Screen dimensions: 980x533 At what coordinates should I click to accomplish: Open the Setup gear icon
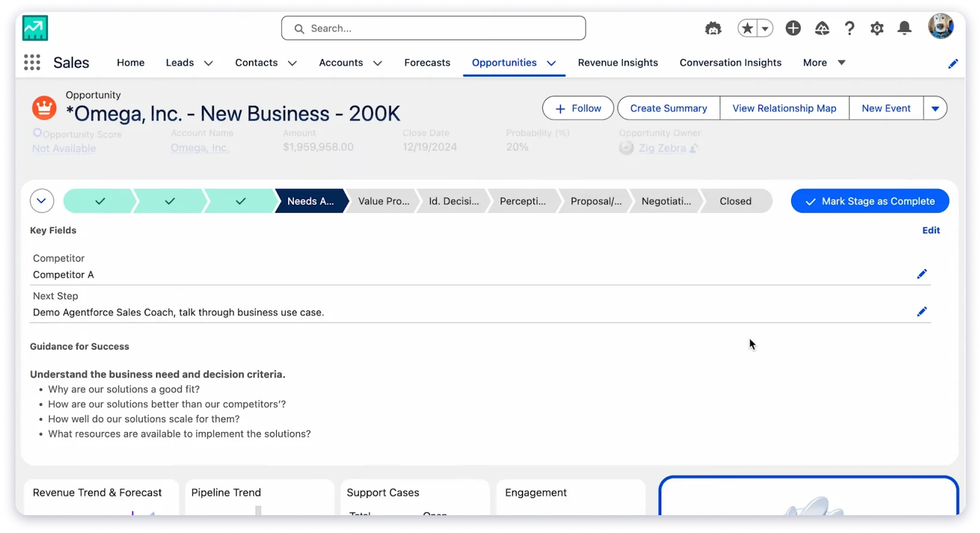pos(877,28)
